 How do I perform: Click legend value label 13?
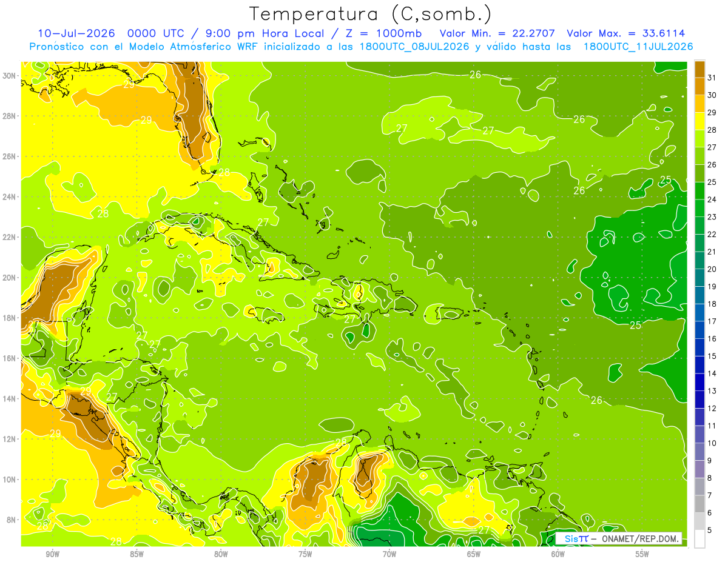pos(712,390)
